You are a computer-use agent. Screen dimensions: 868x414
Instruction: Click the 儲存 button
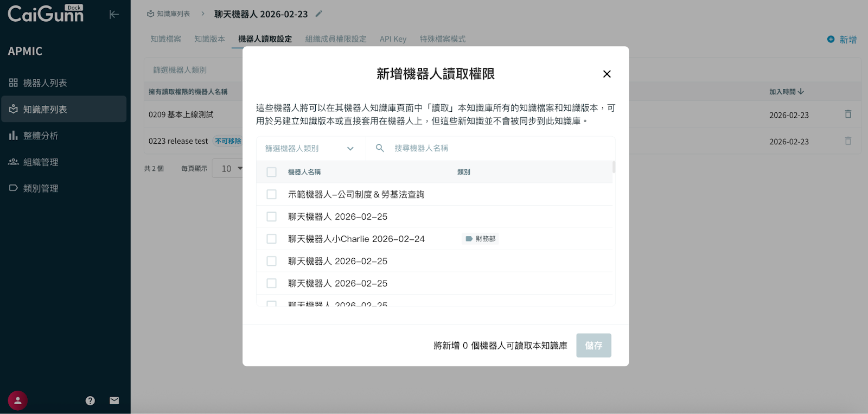coord(593,345)
